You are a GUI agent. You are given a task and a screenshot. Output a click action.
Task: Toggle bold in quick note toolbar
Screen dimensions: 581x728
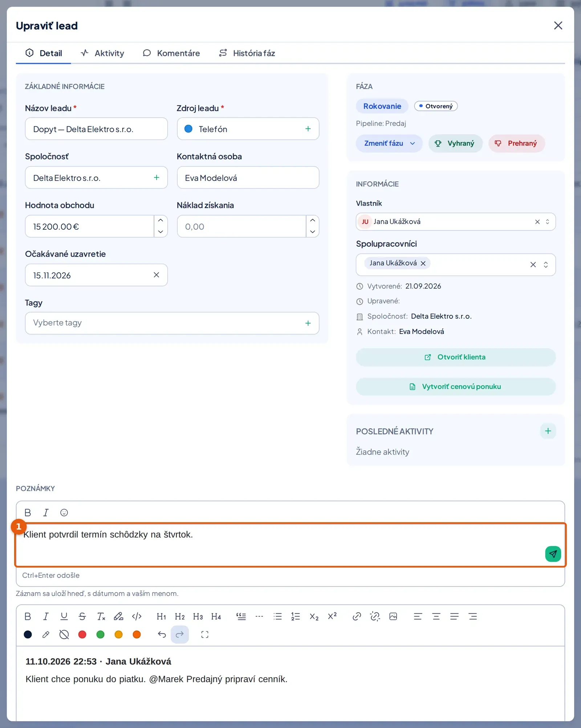pos(28,512)
